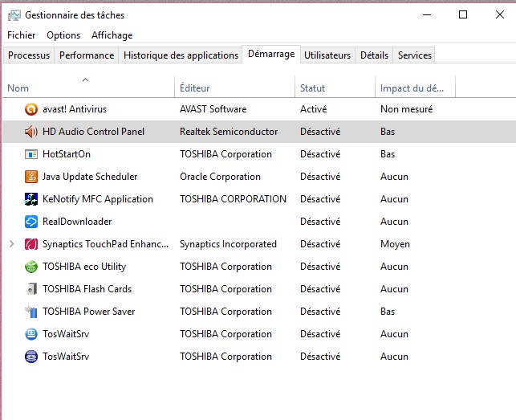Click AVAST Software publisher cell
This screenshot has height=420, width=516.
[213, 109]
